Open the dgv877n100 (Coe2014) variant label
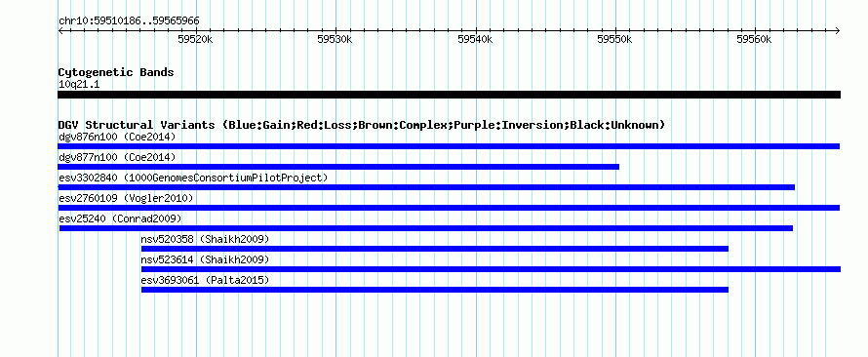 point(117,157)
